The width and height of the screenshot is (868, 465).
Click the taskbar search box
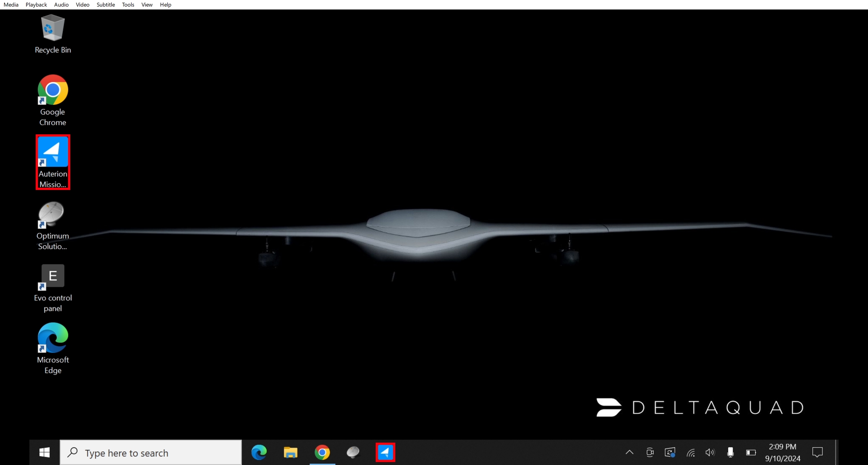click(151, 452)
